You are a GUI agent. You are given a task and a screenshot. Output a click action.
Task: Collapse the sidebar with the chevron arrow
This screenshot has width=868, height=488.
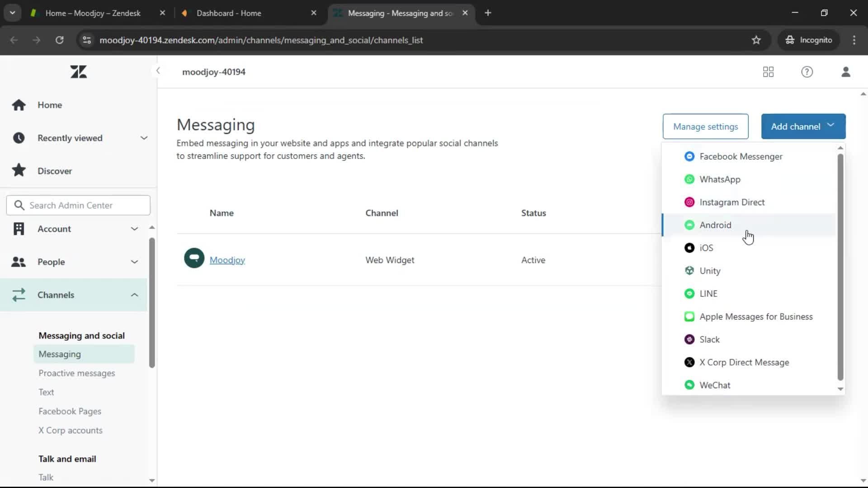pos(158,70)
